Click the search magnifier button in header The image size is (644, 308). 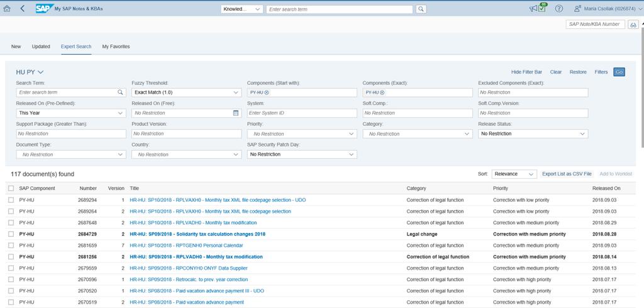click(421, 9)
